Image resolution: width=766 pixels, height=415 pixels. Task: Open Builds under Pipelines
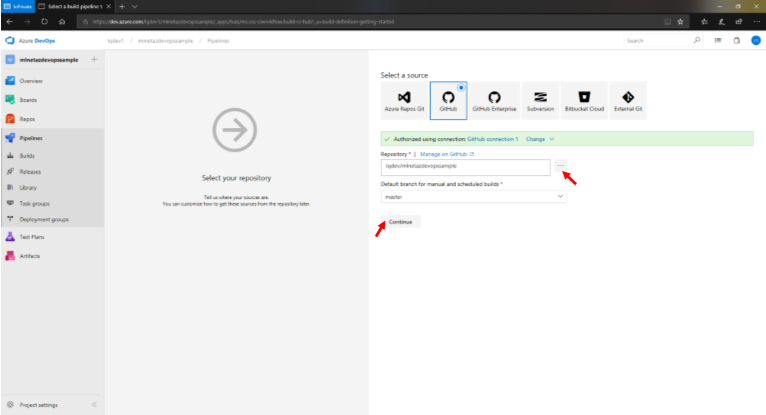[29, 156]
